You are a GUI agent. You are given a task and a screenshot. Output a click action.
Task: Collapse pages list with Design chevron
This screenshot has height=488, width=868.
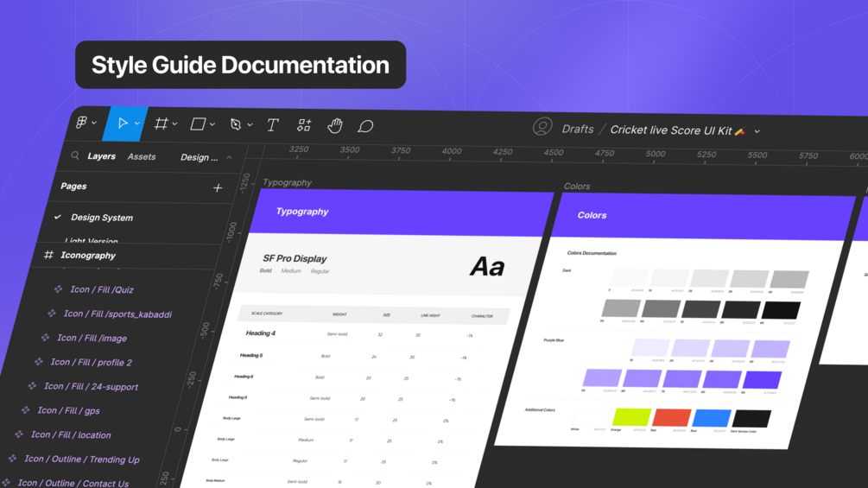point(229,158)
